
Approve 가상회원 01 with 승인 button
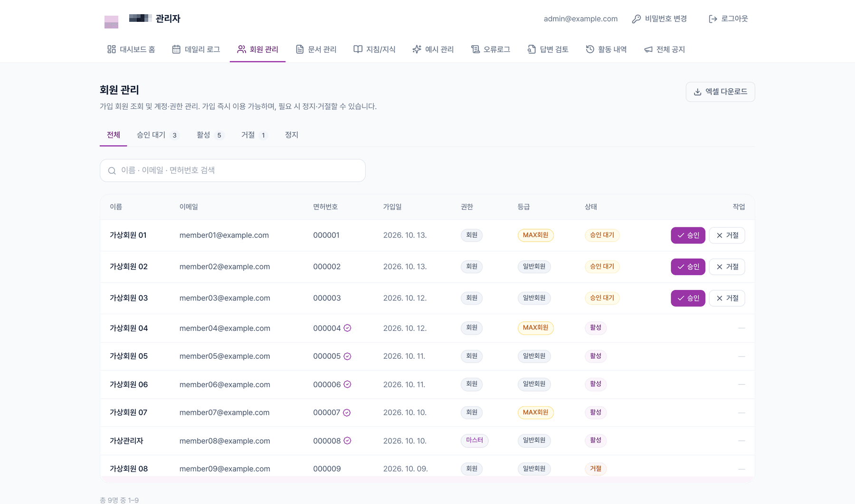point(688,235)
